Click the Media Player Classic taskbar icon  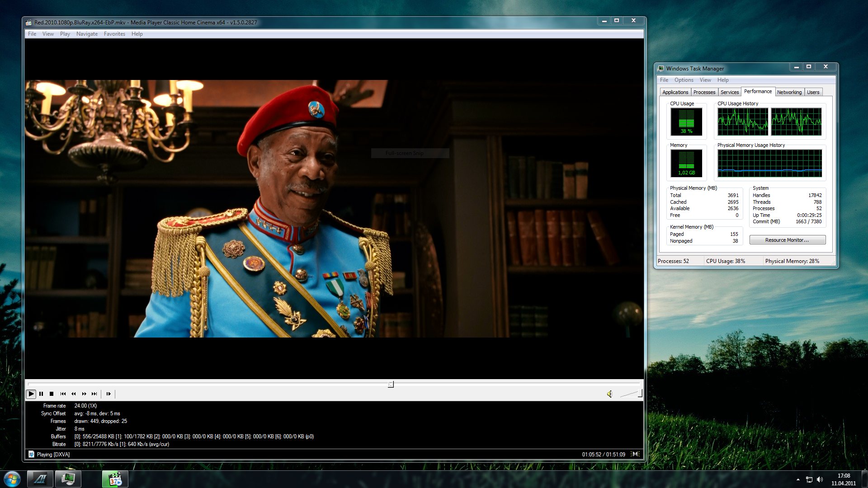tap(115, 479)
